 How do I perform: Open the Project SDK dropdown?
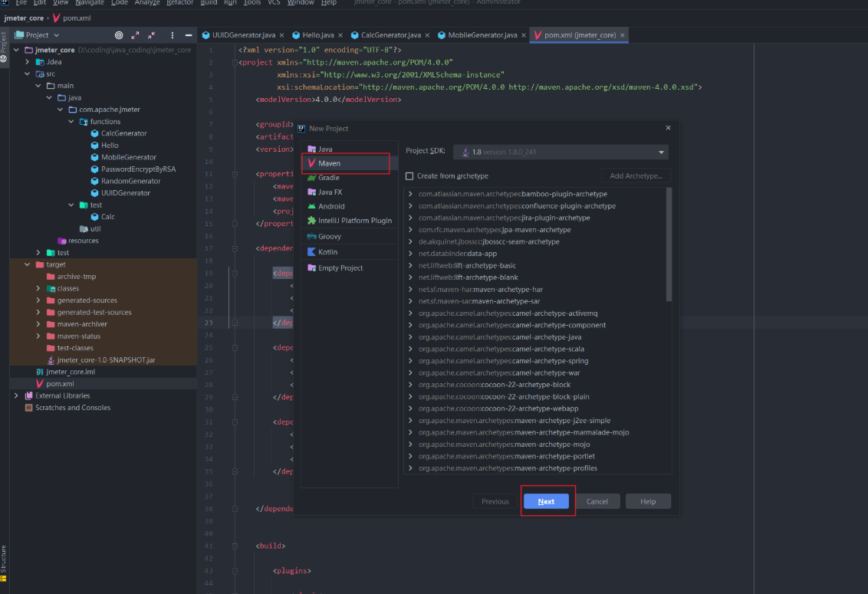561,153
